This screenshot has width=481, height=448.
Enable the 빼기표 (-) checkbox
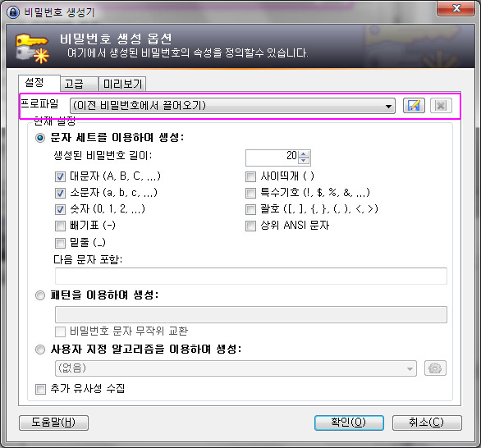point(60,226)
